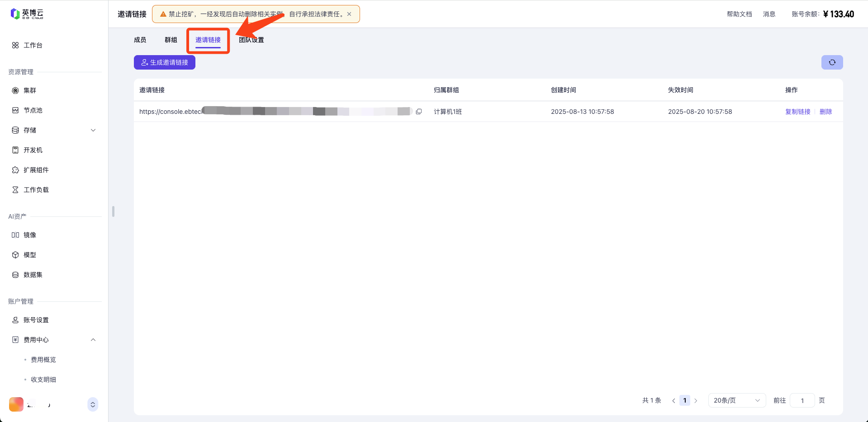The height and width of the screenshot is (422, 868).
Task: Click the 前往 page number input field
Action: (x=802, y=400)
